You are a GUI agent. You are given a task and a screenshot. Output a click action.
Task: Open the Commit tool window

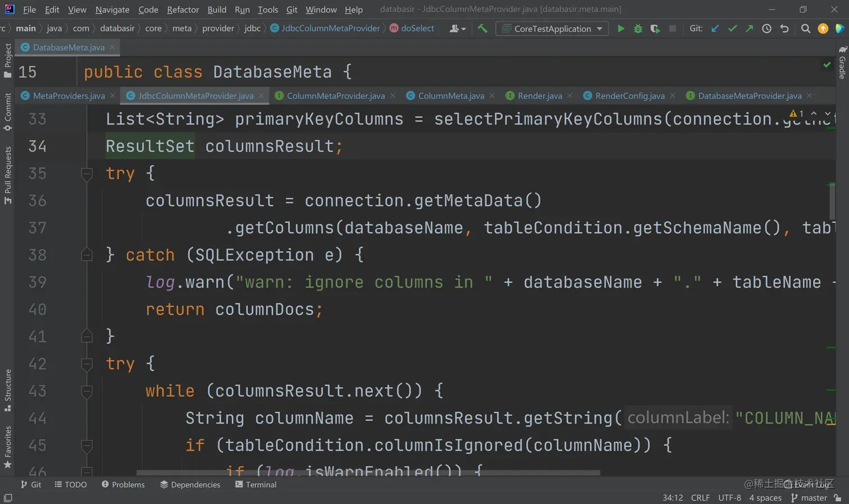[7, 112]
